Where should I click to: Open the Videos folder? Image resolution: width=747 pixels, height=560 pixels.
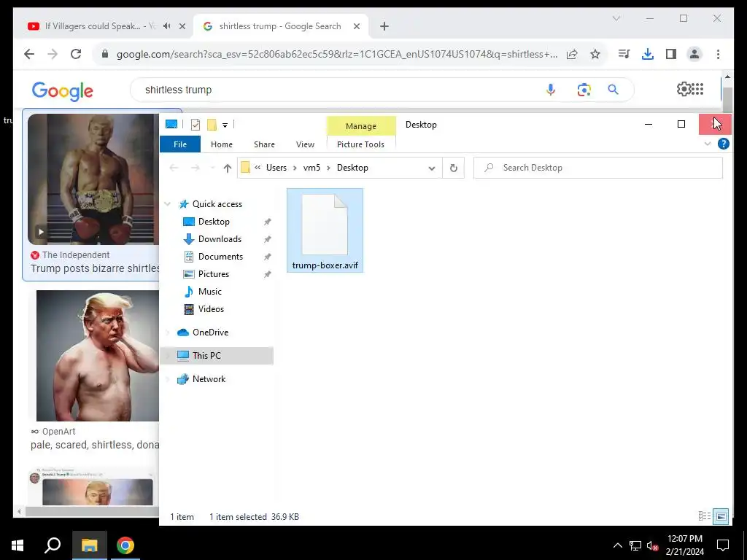click(211, 309)
